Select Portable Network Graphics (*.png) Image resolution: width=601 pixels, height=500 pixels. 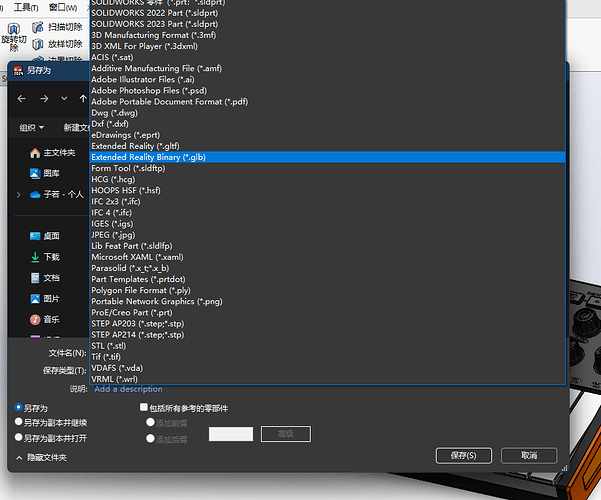(x=327, y=302)
